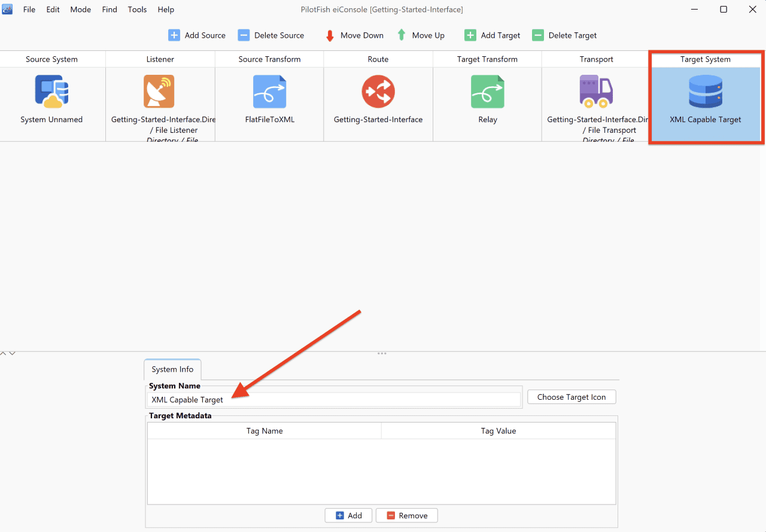Click the Source Transform column header
Viewport: 766px width, 532px height.
(x=269, y=59)
